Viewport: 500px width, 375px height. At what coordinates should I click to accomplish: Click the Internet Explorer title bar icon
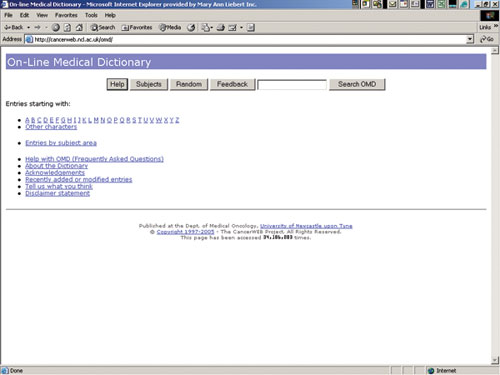pos(5,4)
